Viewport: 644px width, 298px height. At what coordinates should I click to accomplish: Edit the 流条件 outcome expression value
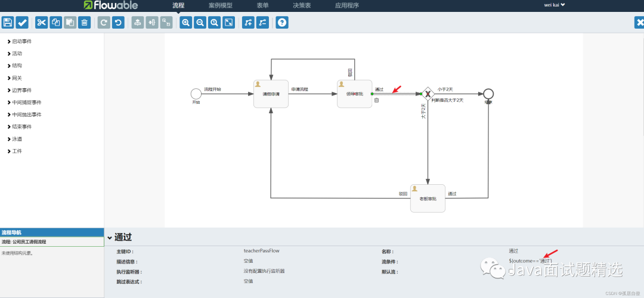530,261
